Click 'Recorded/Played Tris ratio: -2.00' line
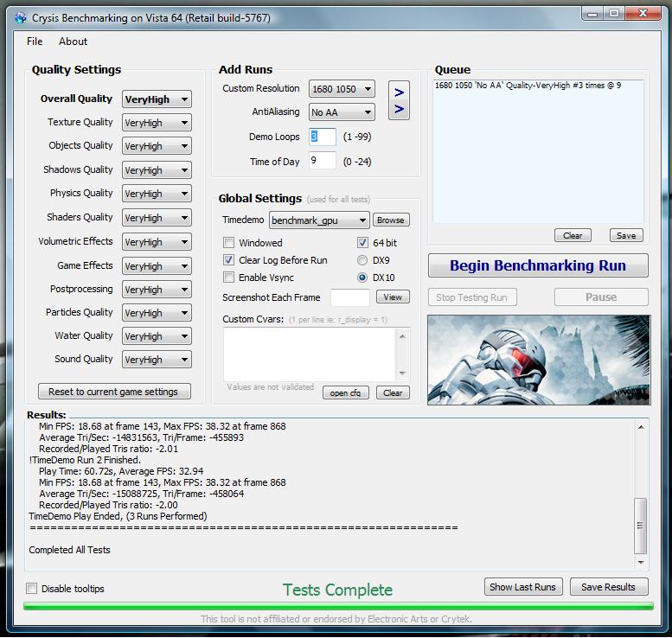This screenshot has width=672, height=638. (108, 505)
